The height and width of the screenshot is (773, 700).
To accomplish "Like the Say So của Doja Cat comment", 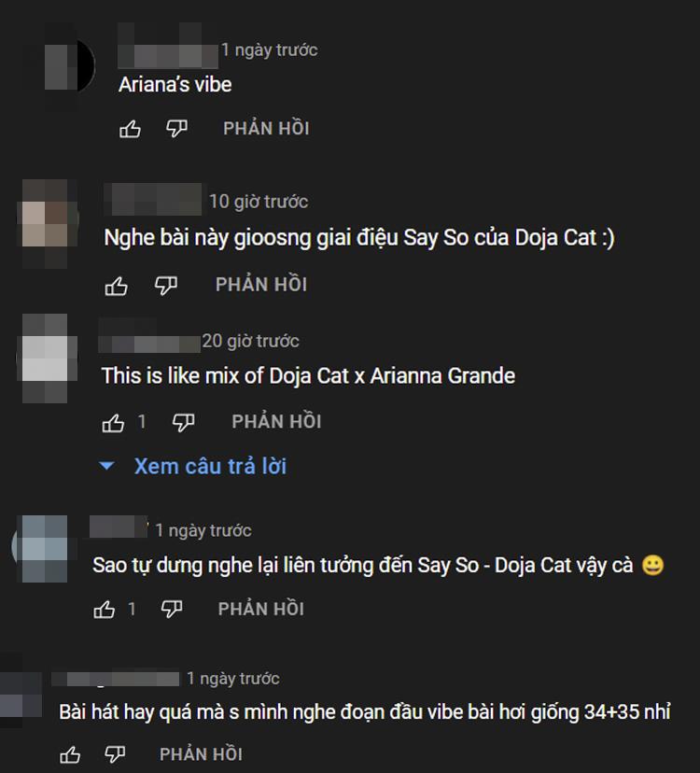I will pos(116,286).
